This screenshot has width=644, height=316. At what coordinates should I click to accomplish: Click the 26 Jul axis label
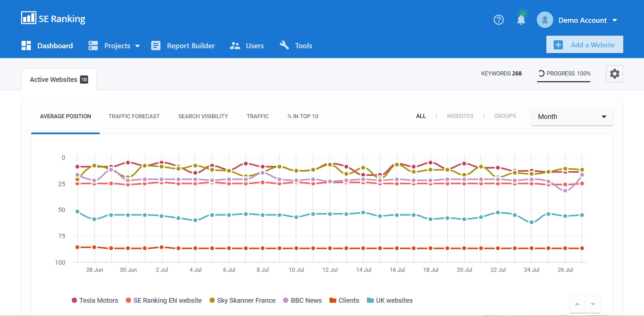[565, 270]
